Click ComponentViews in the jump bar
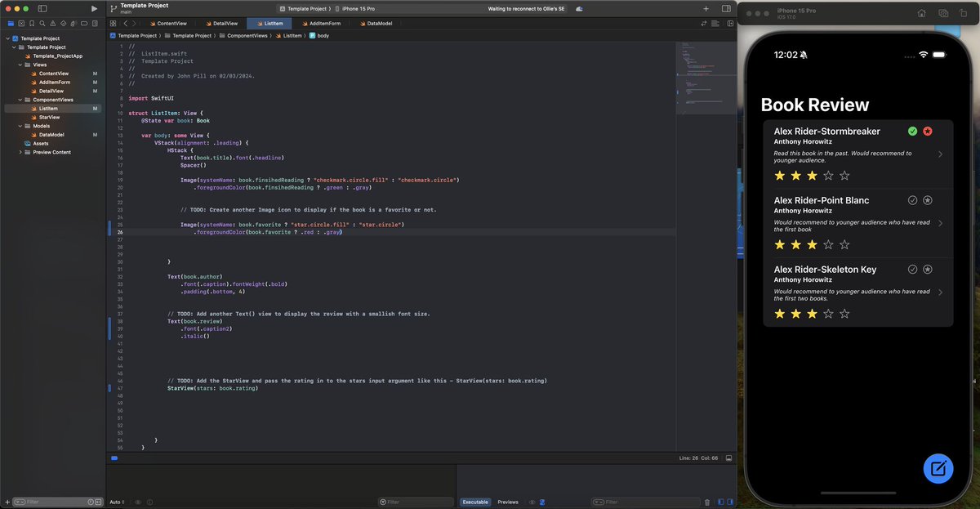The height and width of the screenshot is (509, 980). click(245, 36)
